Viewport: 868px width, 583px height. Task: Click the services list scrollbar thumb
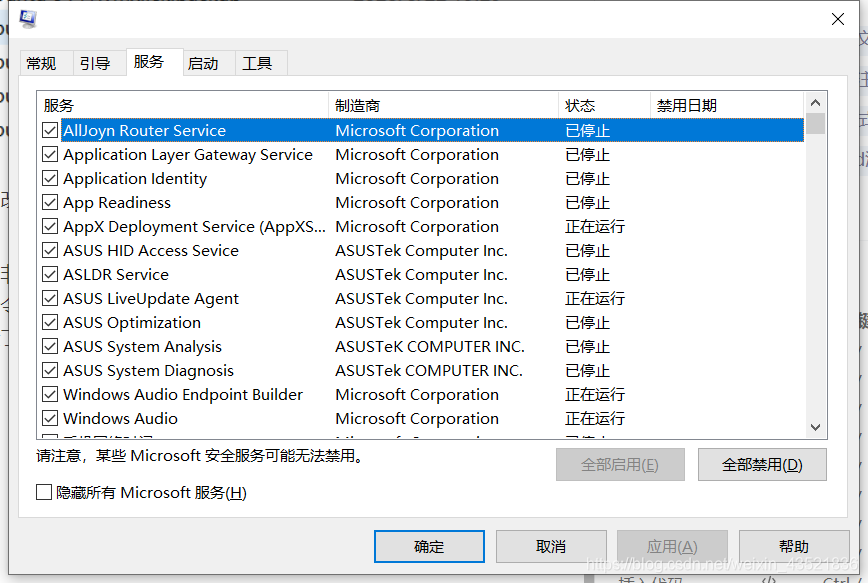tap(815, 123)
